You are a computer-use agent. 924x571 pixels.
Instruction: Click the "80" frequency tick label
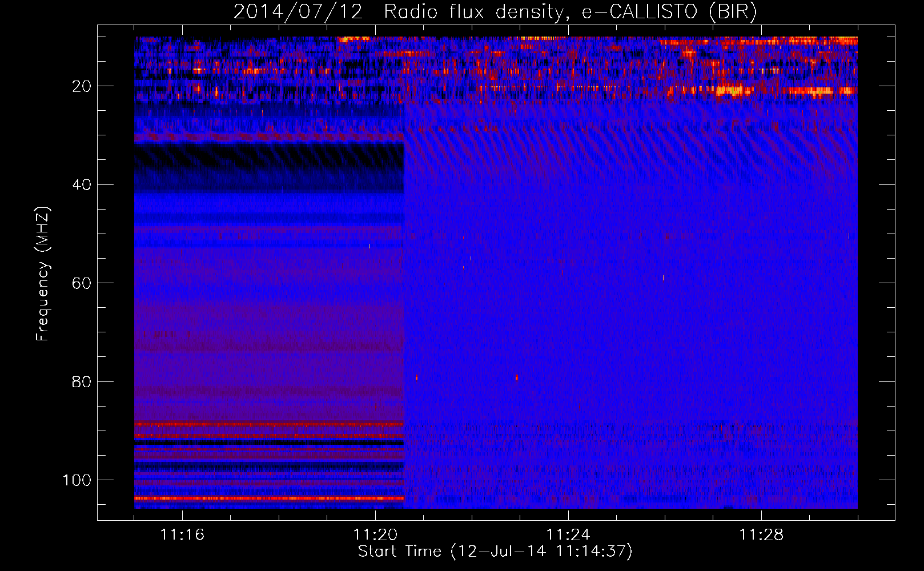point(82,381)
